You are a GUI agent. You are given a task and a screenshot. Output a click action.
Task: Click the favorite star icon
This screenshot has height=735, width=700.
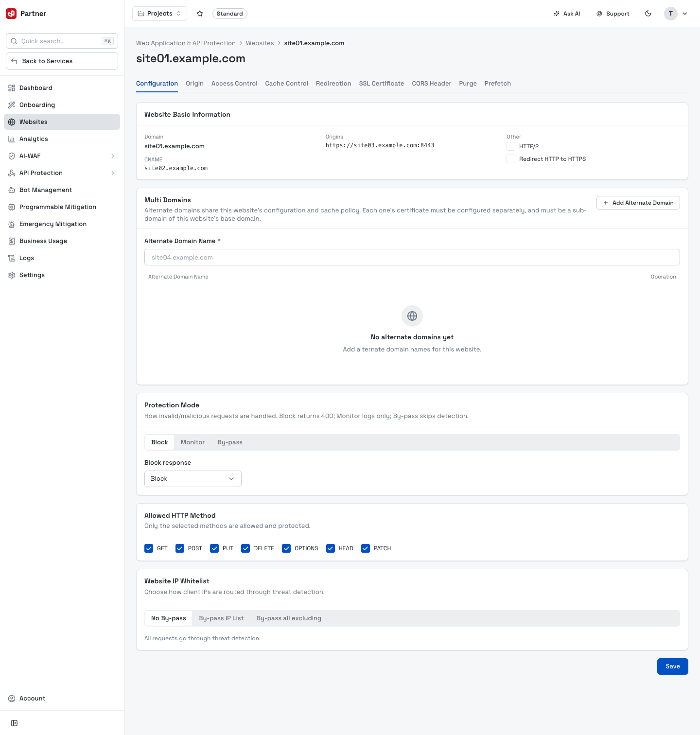[200, 14]
